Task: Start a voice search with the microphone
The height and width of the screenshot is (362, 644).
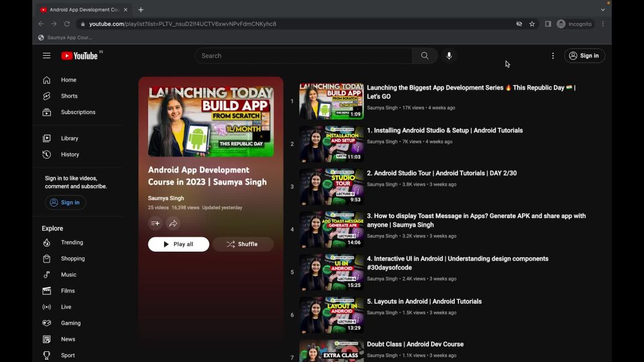Action: (449, 55)
